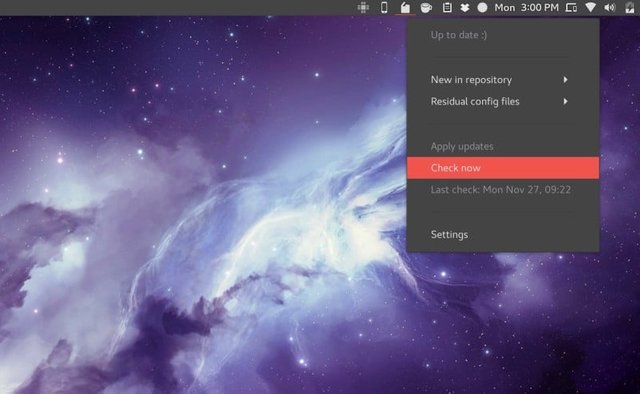Open the Wi-Fi network menu

590,7
